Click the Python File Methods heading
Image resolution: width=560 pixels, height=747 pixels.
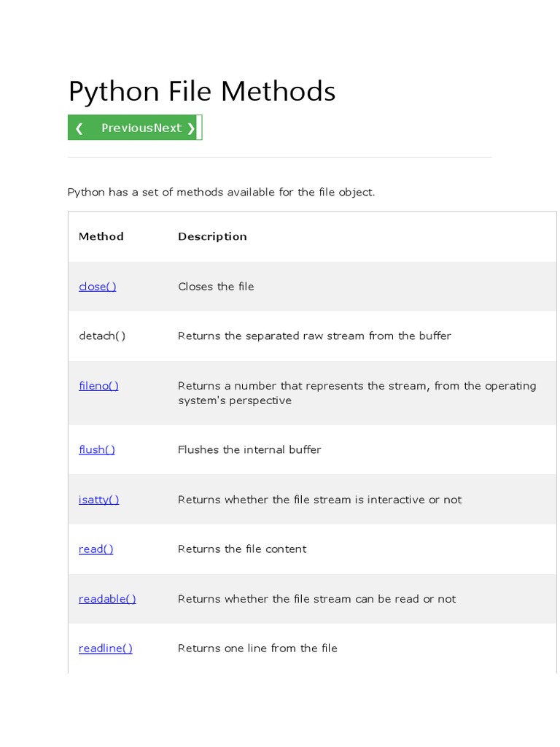pyautogui.click(x=201, y=92)
